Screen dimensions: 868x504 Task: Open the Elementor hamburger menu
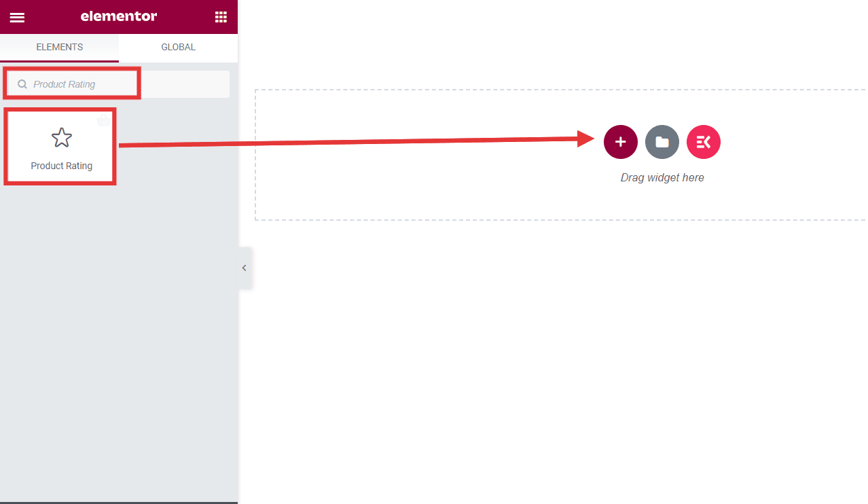(x=17, y=17)
